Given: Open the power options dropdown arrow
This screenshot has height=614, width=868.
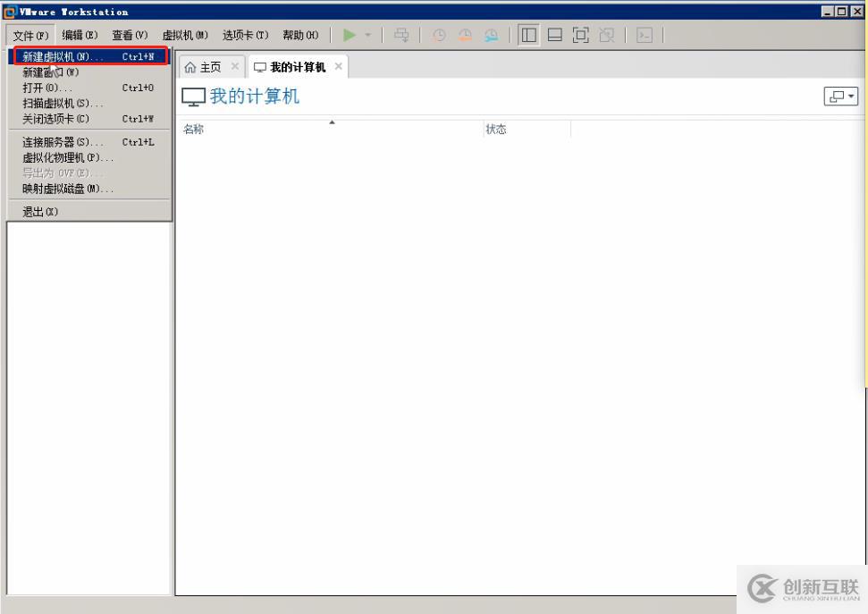Looking at the screenshot, I should 368,36.
